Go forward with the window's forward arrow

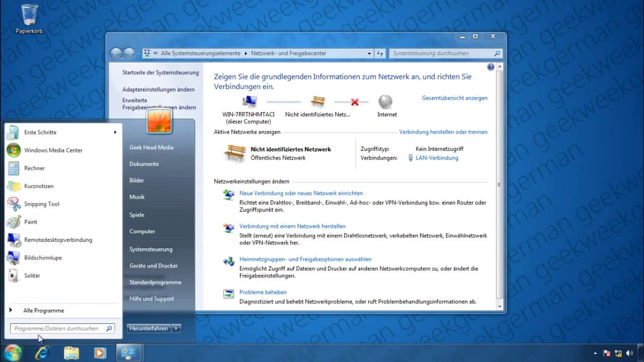click(x=129, y=53)
